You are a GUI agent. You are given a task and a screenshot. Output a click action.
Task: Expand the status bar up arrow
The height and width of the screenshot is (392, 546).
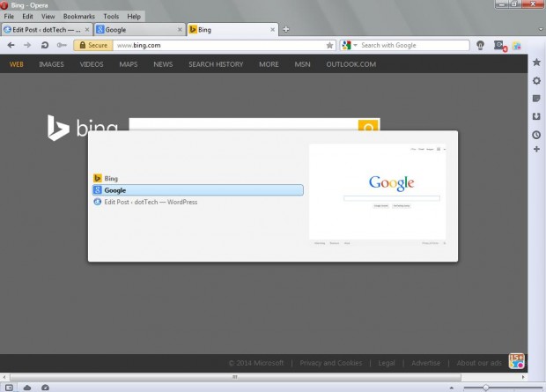[452, 388]
